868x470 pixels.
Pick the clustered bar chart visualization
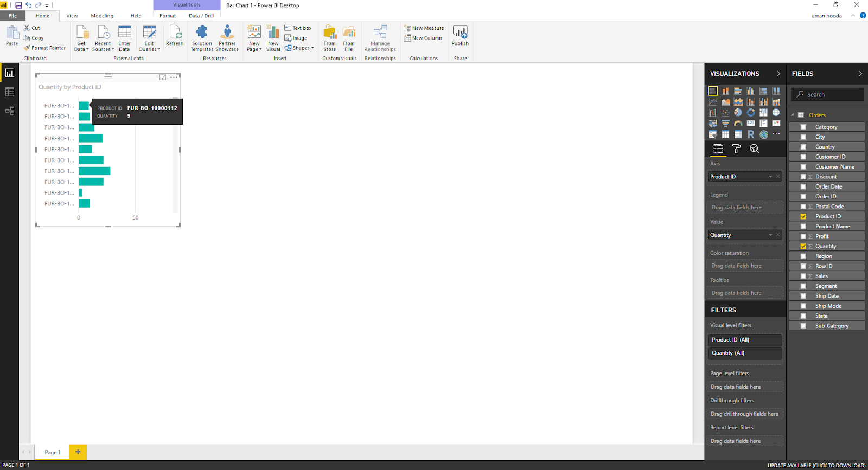[x=738, y=91]
